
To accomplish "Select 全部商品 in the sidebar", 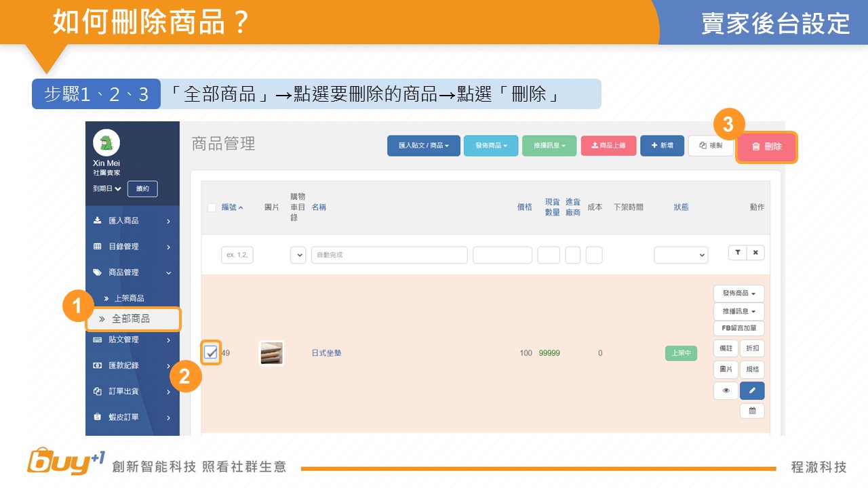I will click(x=133, y=319).
